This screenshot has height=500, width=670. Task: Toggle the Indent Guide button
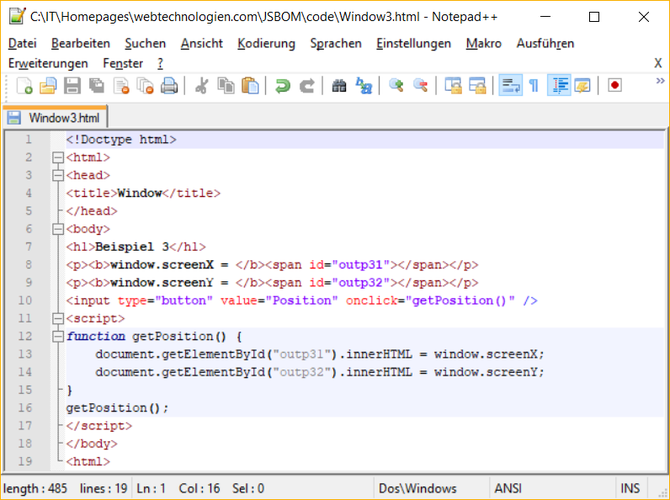pyautogui.click(x=559, y=85)
